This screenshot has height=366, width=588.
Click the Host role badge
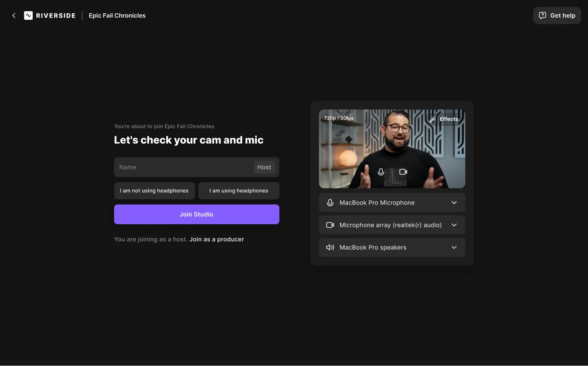264,167
